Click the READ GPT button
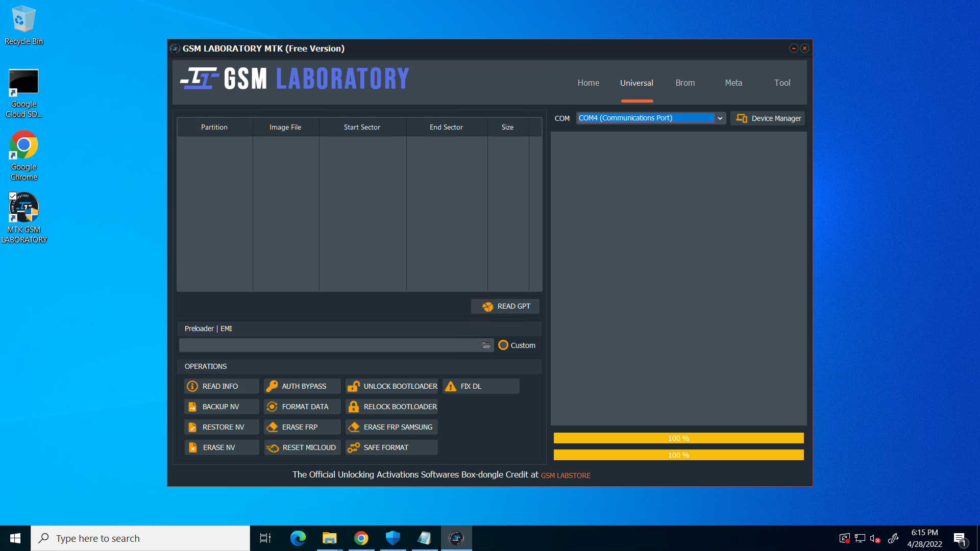Image resolution: width=980 pixels, height=551 pixels. point(506,306)
